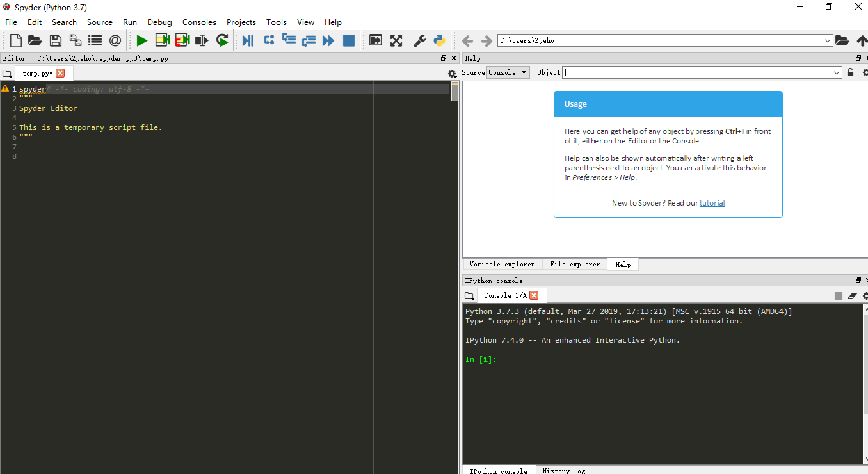The image size is (868, 474).
Task: Open the Debug menu
Action: coord(159,22)
